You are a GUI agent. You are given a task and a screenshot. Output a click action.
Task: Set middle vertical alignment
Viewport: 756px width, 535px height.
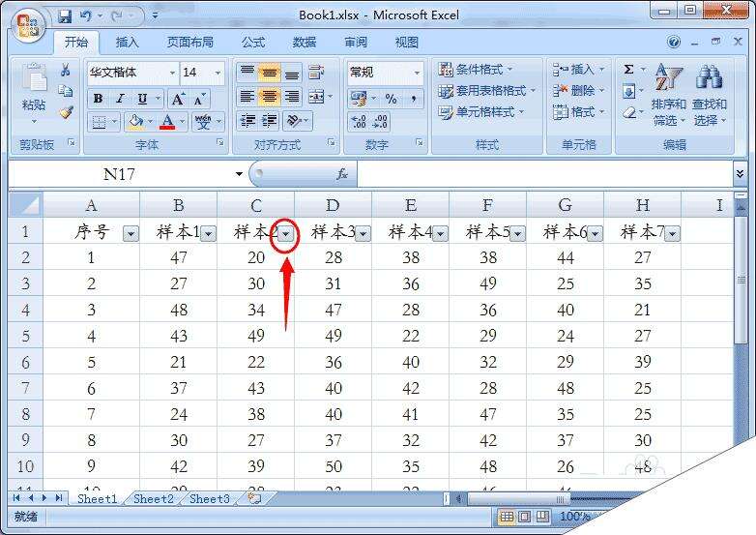pyautogui.click(x=270, y=73)
